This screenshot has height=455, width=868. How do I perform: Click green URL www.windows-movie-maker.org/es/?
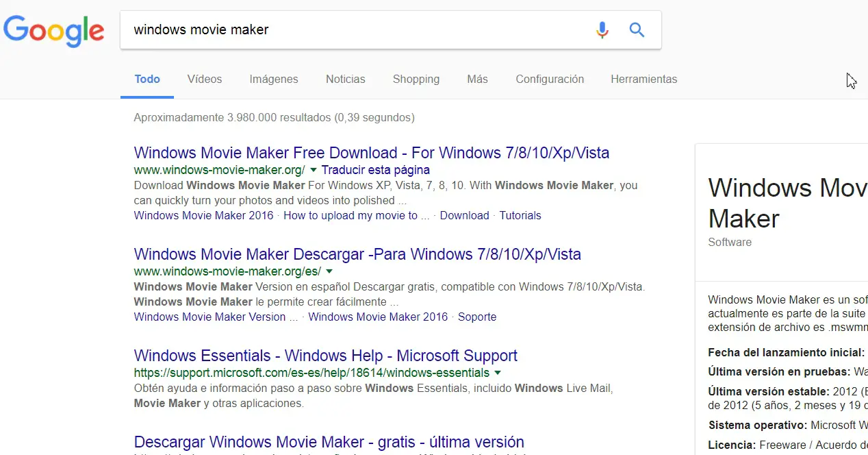[227, 271]
